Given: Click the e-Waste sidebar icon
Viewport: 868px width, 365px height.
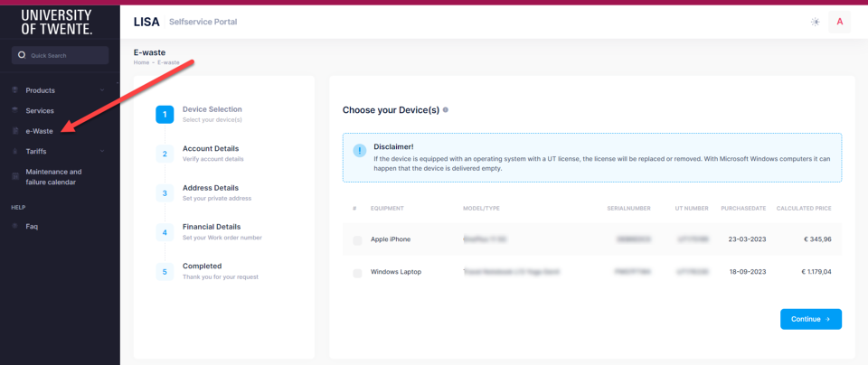Looking at the screenshot, I should point(15,131).
